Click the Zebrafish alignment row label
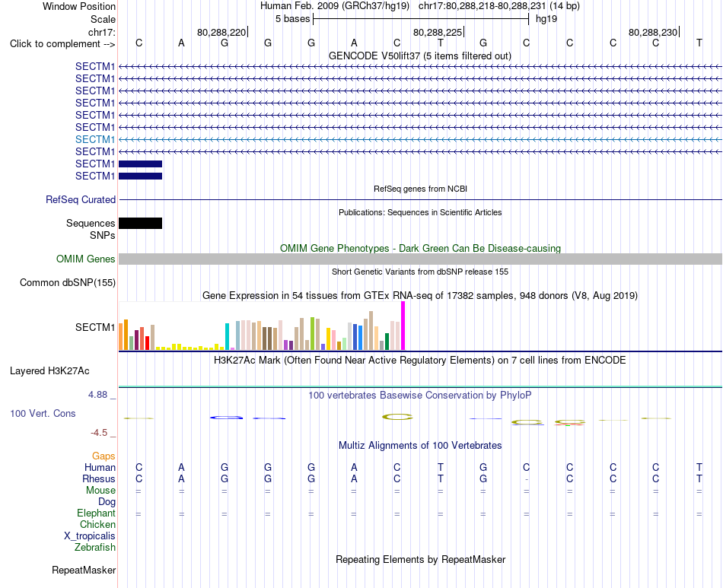The height and width of the screenshot is (588, 723). [95, 548]
